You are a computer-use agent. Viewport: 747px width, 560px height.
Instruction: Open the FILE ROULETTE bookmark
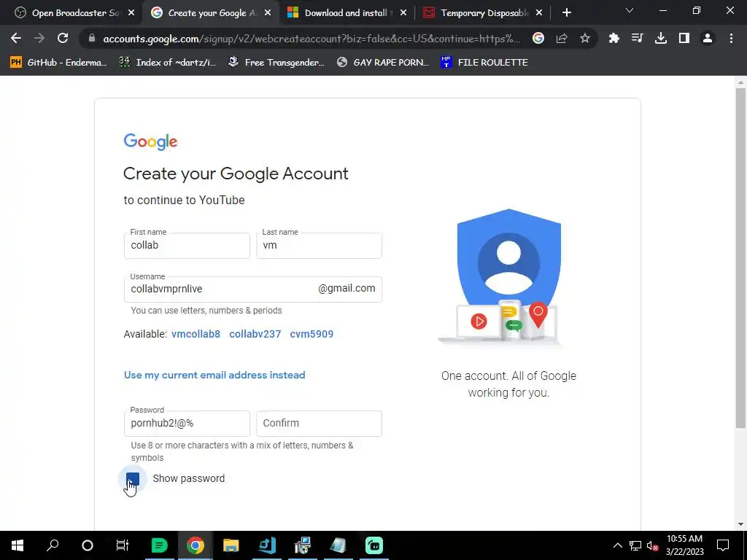click(484, 63)
